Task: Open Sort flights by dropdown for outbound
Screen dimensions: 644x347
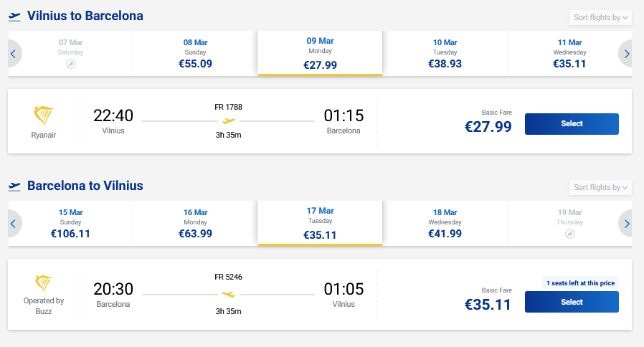Action: 600,17
